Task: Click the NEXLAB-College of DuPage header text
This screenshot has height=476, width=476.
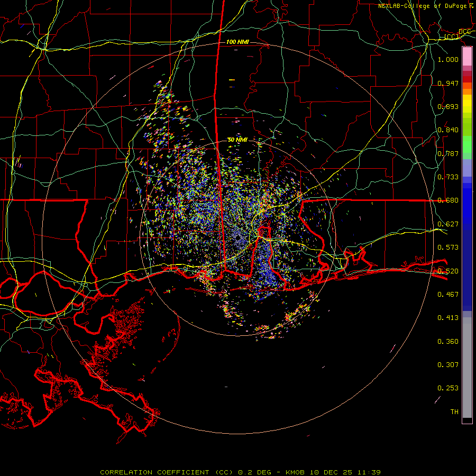Action: [x=422, y=6]
